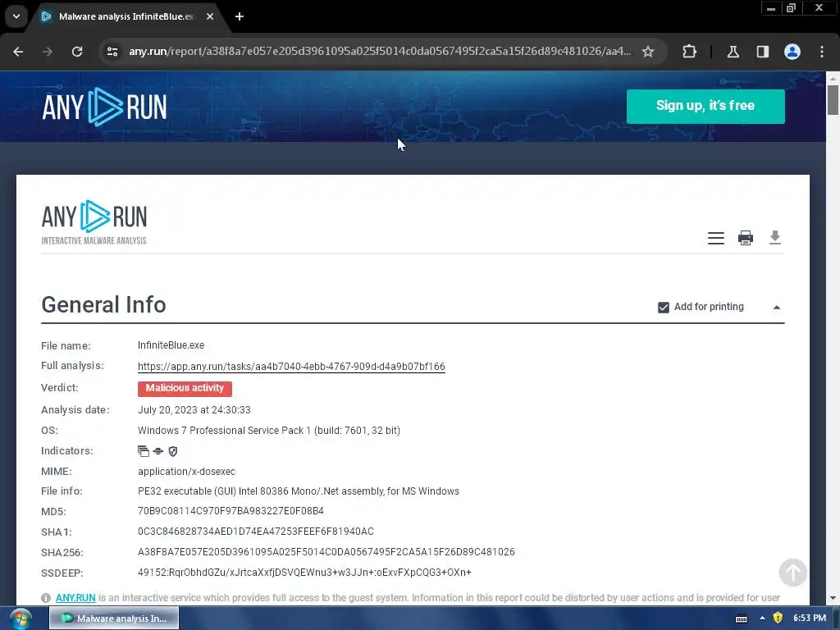Click the 6:53 PM taskbar clock
The height and width of the screenshot is (630, 840).
(810, 619)
